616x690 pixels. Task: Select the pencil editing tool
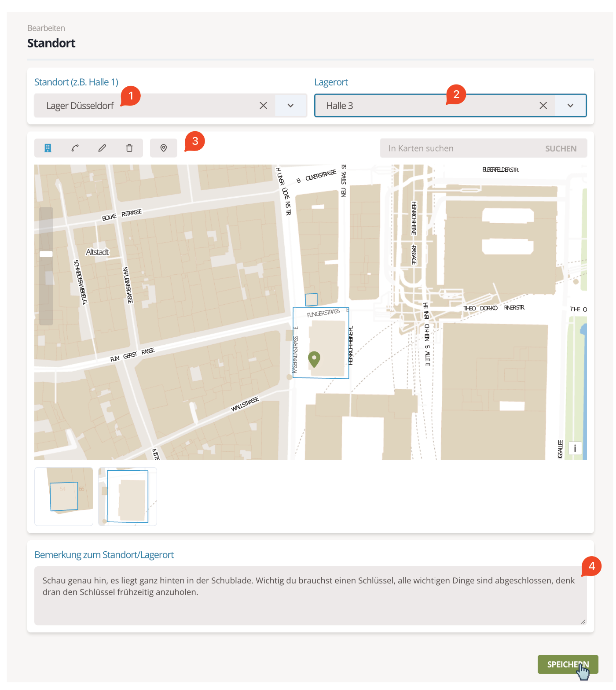tap(102, 148)
